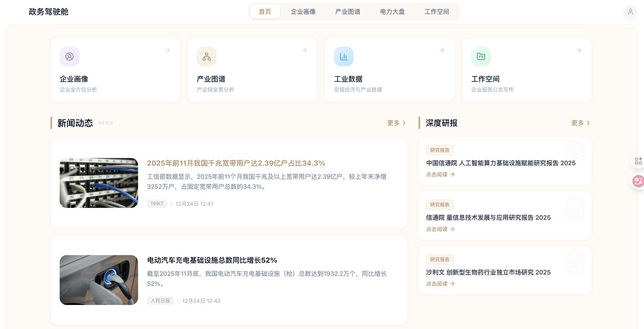Click the 产业链全景分析 subtitle

point(216,89)
